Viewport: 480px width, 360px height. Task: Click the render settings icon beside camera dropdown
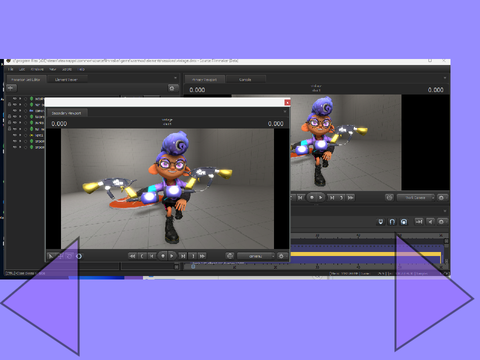pos(230,256)
